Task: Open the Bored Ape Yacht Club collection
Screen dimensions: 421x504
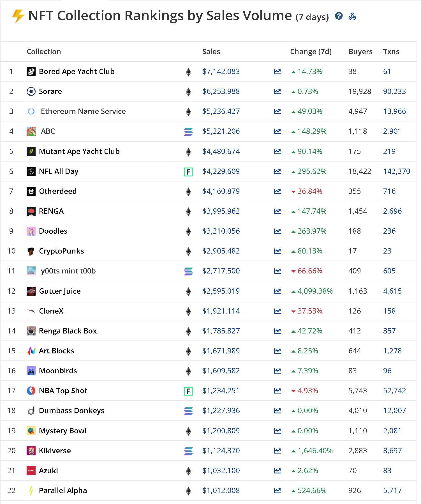Action: coord(77,72)
